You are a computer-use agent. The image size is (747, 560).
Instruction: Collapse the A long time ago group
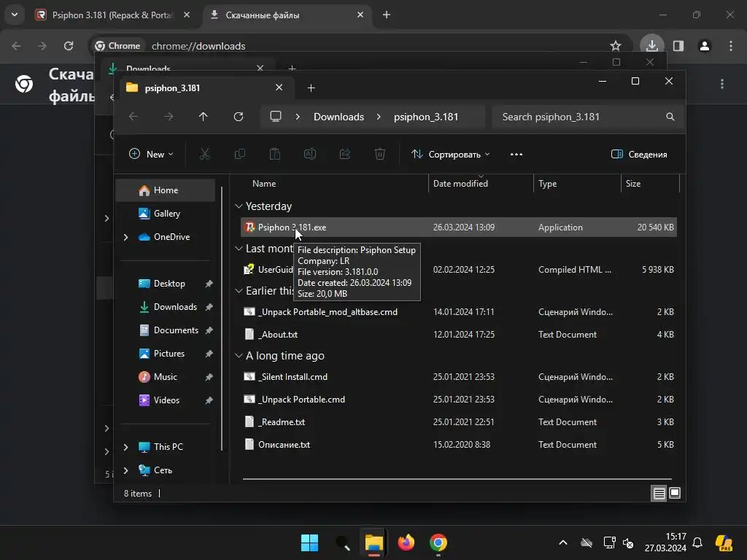[239, 356]
